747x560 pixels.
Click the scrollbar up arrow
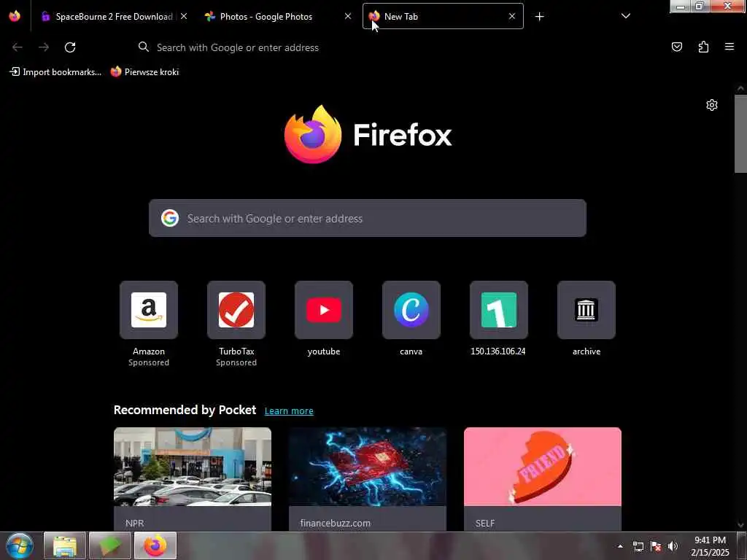coord(740,88)
